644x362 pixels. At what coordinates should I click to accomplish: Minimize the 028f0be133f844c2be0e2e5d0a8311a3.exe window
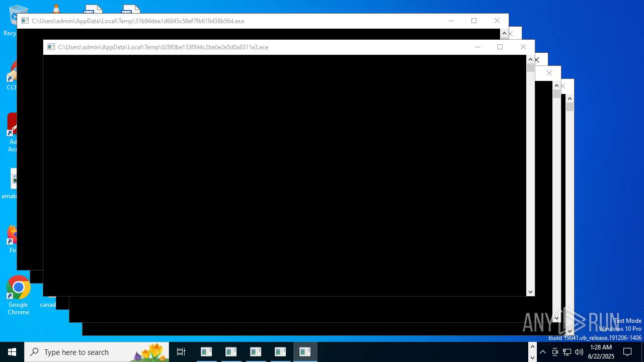tap(477, 47)
